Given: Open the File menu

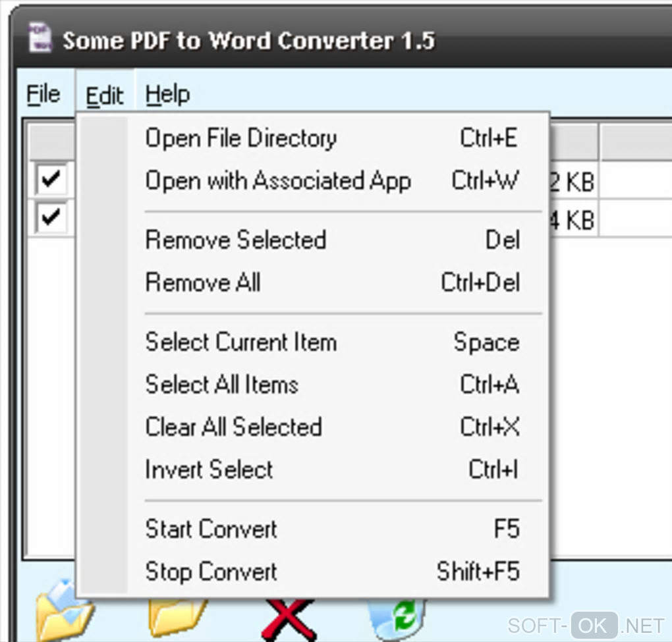Looking at the screenshot, I should tap(43, 94).
